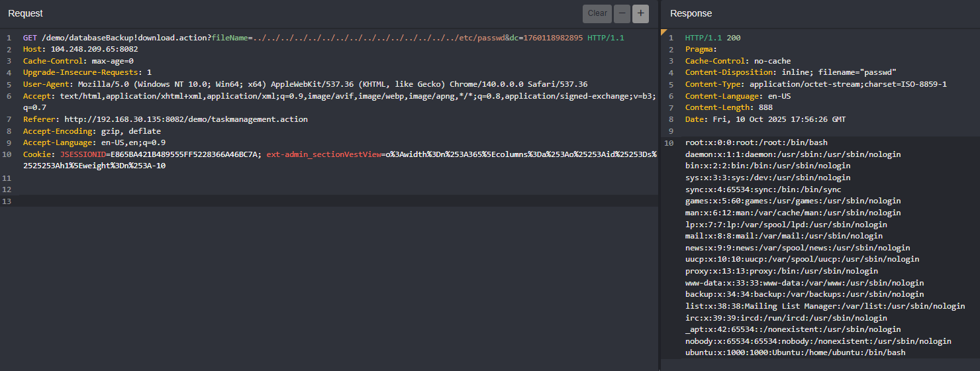Image resolution: width=980 pixels, height=371 pixels.
Task: Click the news:x:9:9 passwd entry
Action: point(797,248)
